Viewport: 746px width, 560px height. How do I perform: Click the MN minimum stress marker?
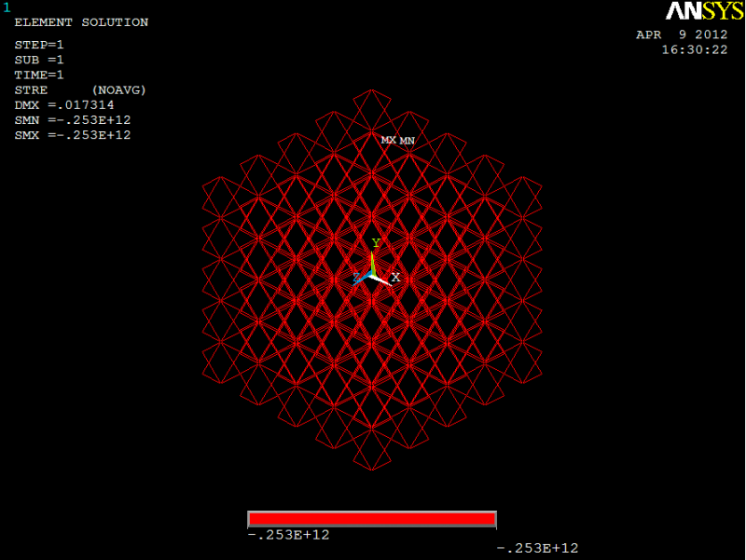(x=408, y=141)
